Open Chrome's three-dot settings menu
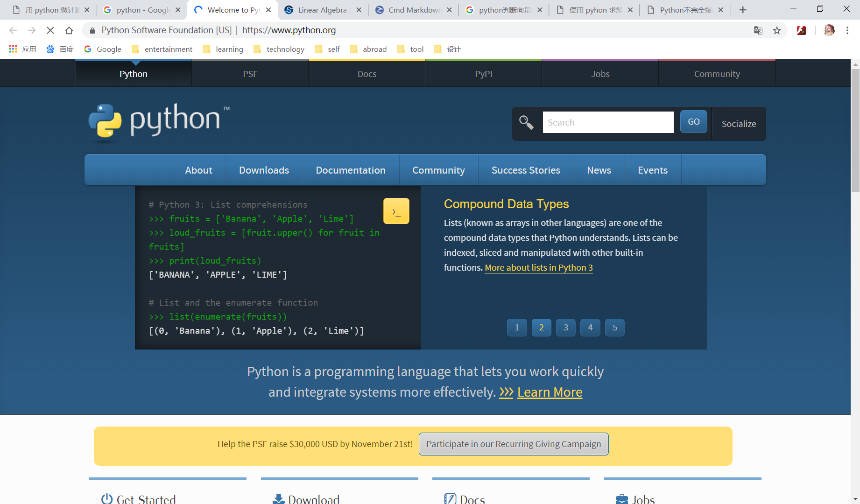The height and width of the screenshot is (504, 860). 848,30
